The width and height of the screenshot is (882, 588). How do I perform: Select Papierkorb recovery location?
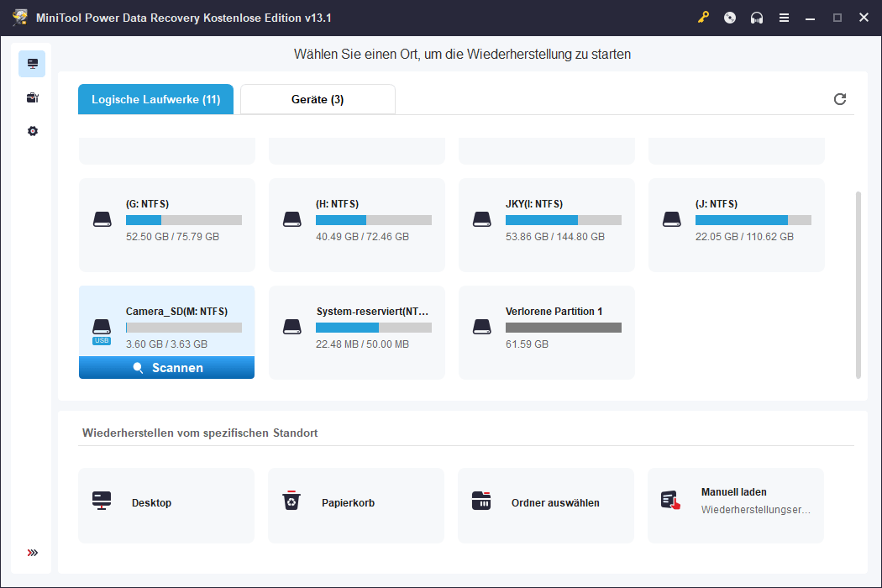coord(356,506)
